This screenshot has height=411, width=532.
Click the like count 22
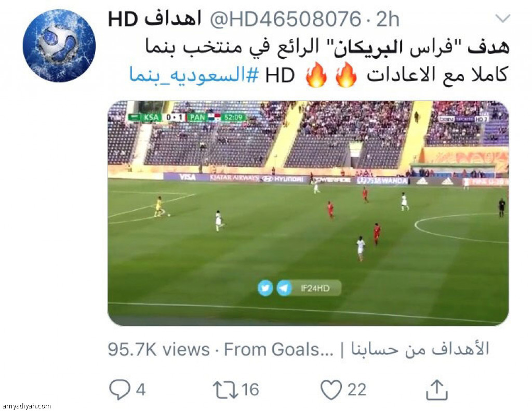pyautogui.click(x=356, y=390)
